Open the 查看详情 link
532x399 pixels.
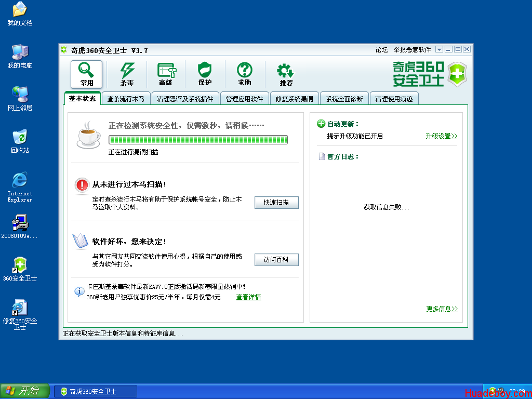[249, 297]
